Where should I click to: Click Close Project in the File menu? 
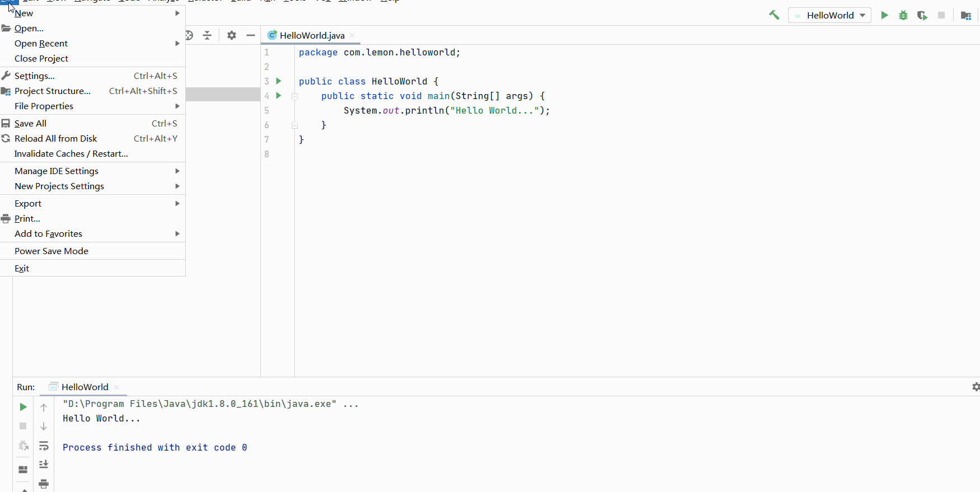point(93,59)
